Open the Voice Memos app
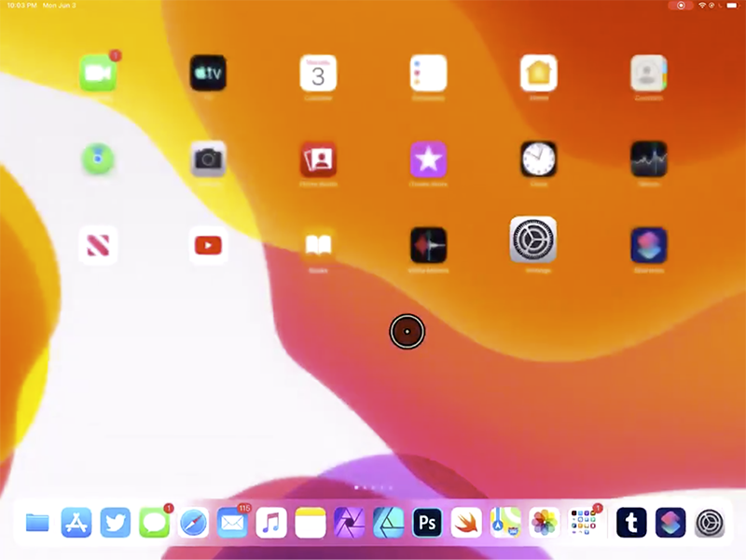 (x=428, y=245)
